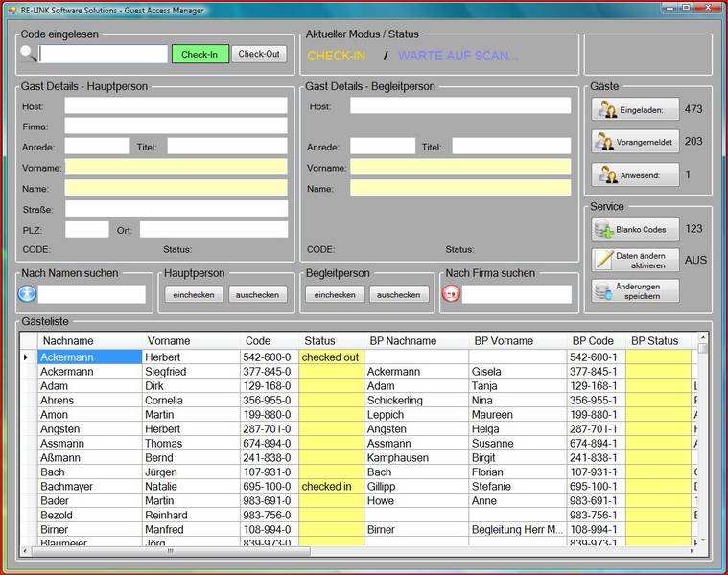Open the Vorangemeldet guests button
Image resolution: width=728 pixels, height=575 pixels.
click(x=635, y=142)
